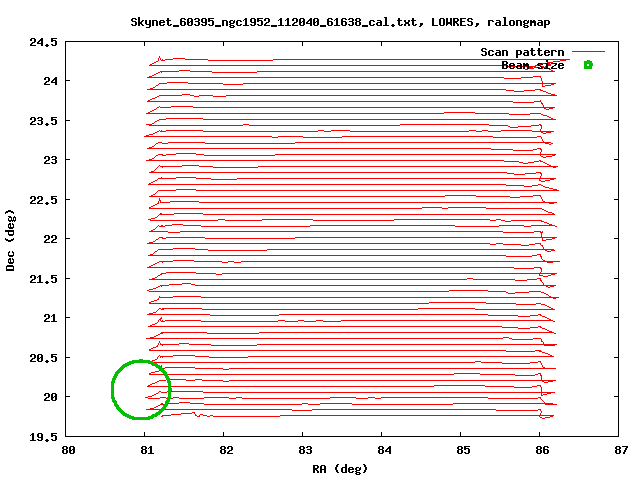Image resolution: width=640 pixels, height=480 pixels.
Task: Click the 'Dec (deg)' y-axis label
Action: [x=10, y=240]
